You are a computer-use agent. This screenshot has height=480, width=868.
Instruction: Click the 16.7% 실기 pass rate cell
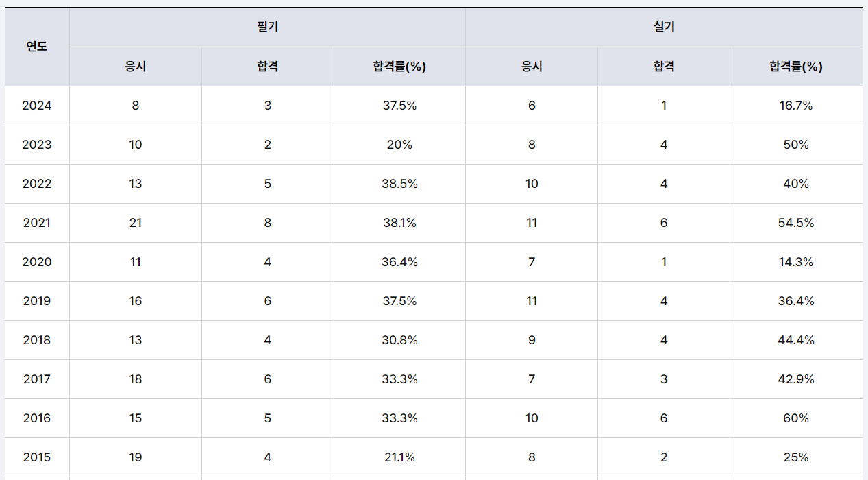tap(796, 106)
